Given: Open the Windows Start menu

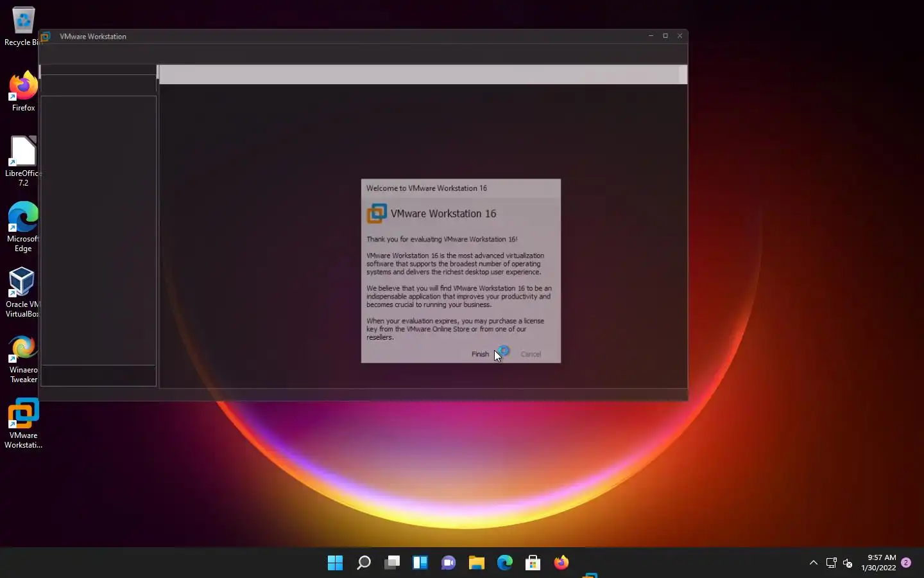Looking at the screenshot, I should [335, 563].
